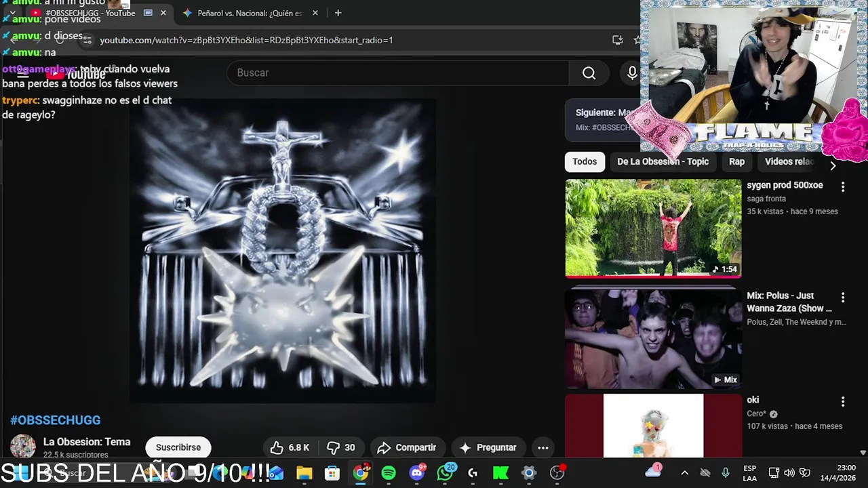The image size is (868, 488).
Task: Click the network icon in system tray
Action: [774, 473]
